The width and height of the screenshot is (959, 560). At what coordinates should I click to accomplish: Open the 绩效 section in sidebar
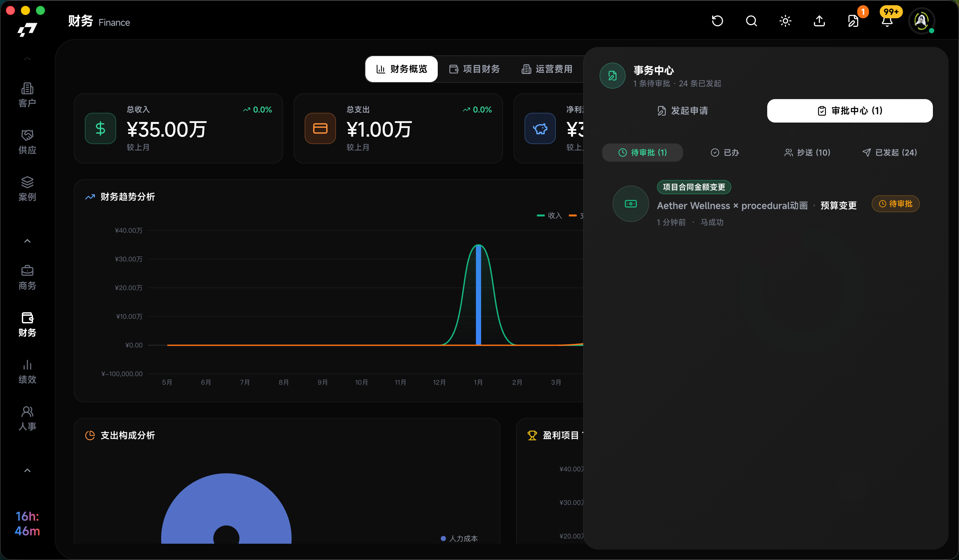tap(27, 372)
